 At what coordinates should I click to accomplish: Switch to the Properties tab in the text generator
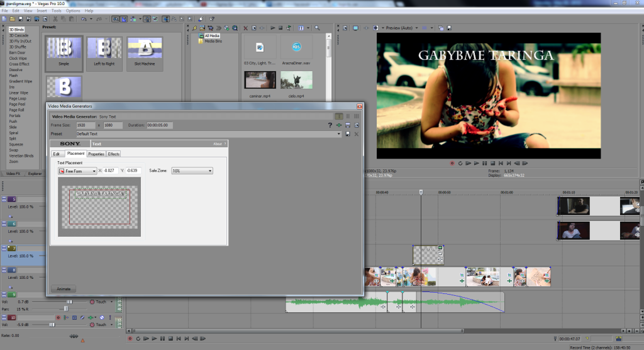pos(96,154)
